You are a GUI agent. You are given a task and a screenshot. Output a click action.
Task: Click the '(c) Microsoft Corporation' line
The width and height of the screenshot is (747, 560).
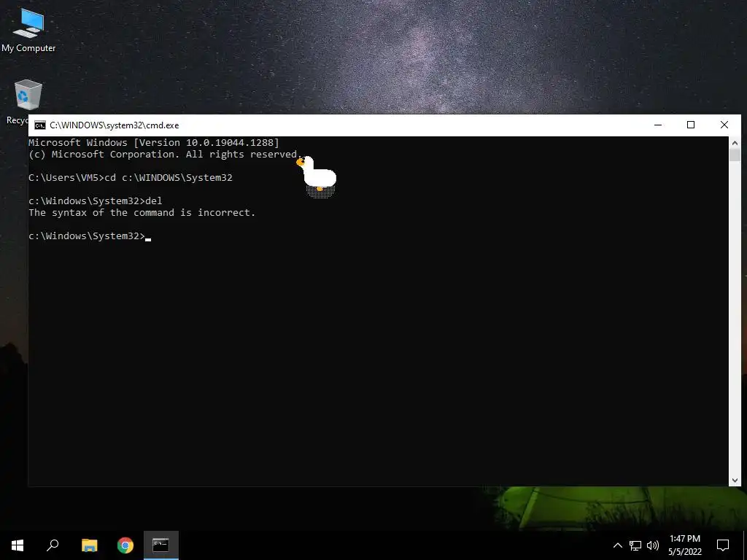(165, 155)
